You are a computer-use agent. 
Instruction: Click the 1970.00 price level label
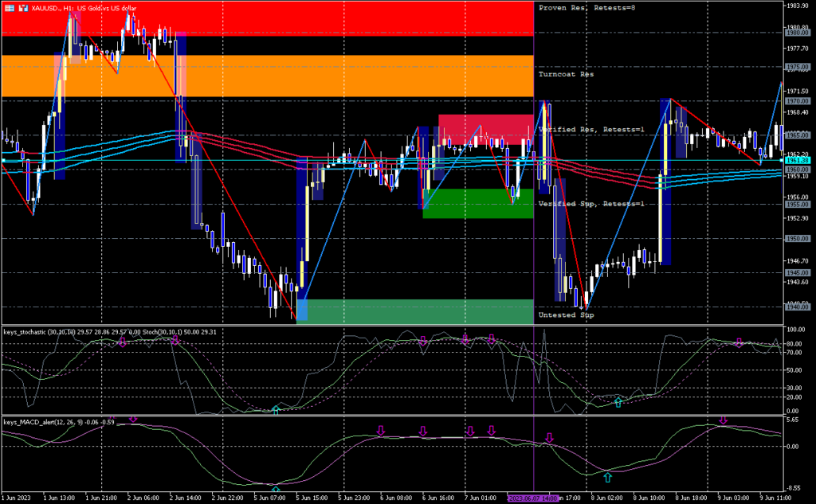(x=797, y=101)
